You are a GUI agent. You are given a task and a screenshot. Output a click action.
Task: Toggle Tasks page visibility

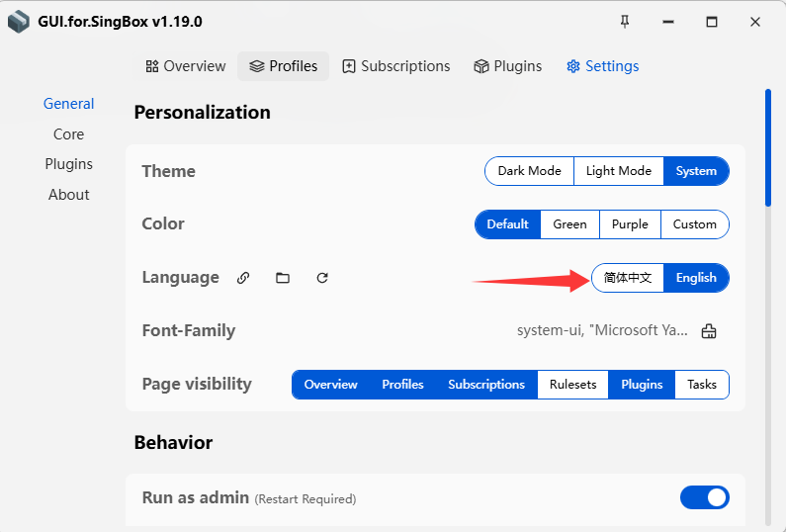tap(702, 385)
